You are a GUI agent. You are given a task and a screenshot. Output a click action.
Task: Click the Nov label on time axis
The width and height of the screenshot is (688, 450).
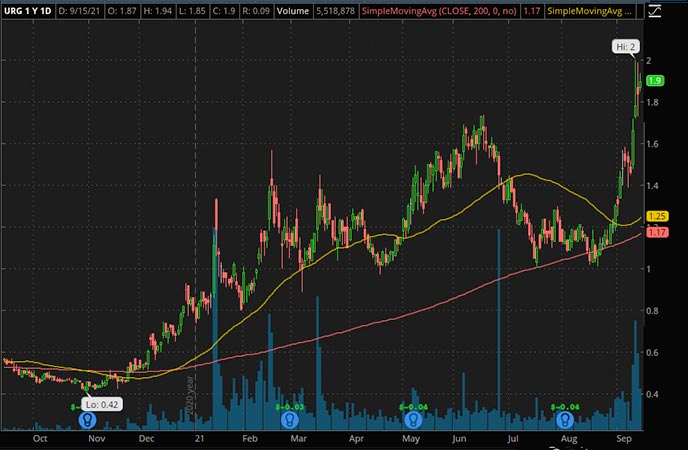[x=97, y=439]
